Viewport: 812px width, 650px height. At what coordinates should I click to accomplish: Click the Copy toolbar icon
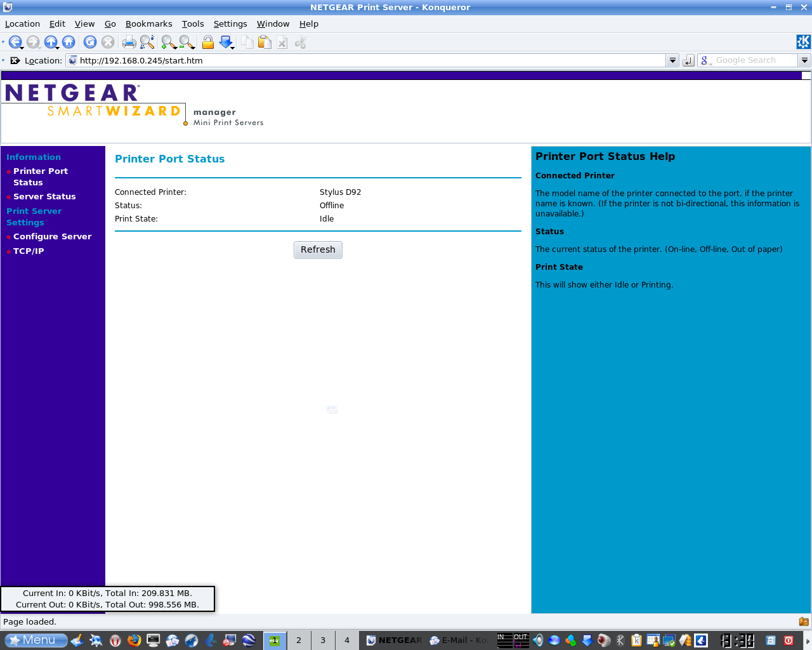click(247, 43)
